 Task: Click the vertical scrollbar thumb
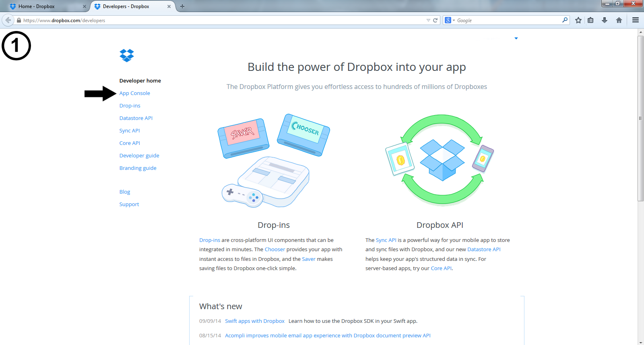coord(640,118)
